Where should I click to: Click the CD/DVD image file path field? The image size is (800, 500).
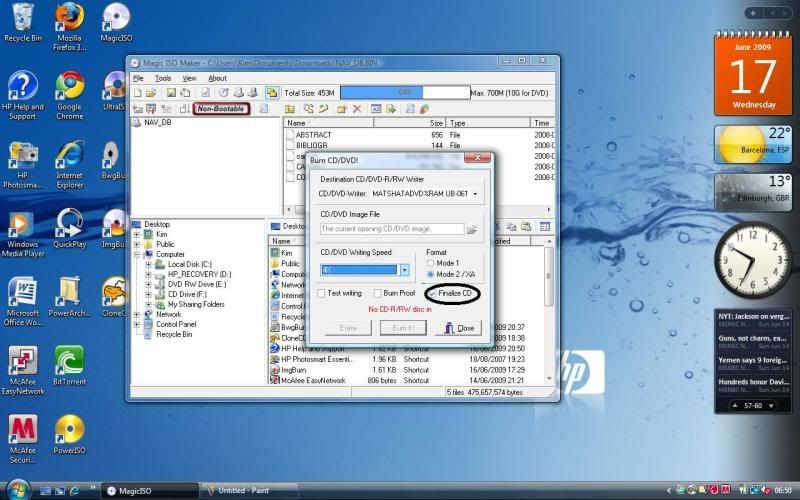pos(392,229)
